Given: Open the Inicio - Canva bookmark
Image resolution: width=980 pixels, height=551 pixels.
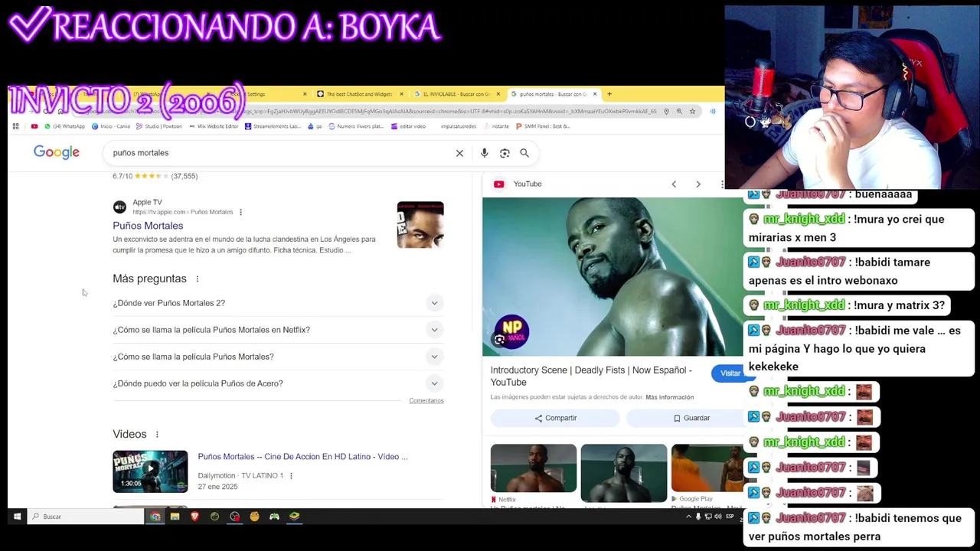Looking at the screenshot, I should tap(111, 126).
